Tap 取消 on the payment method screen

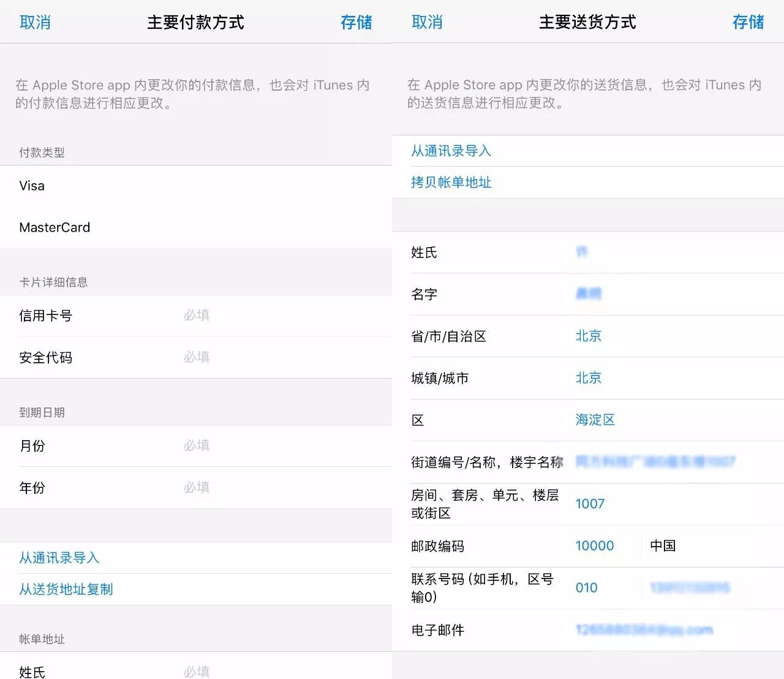[x=35, y=23]
